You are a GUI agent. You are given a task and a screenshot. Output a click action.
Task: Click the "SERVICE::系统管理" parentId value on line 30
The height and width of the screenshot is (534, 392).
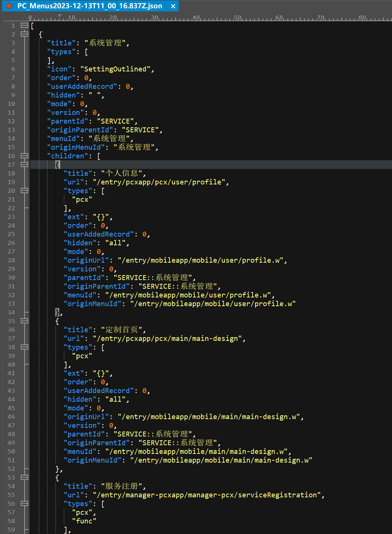[x=153, y=277]
